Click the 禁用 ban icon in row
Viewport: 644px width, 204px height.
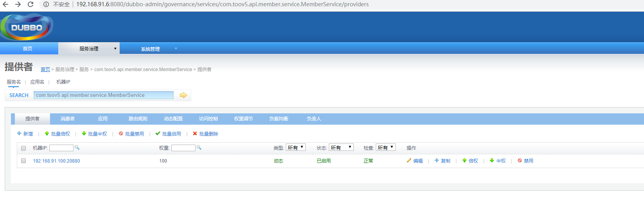pos(520,161)
